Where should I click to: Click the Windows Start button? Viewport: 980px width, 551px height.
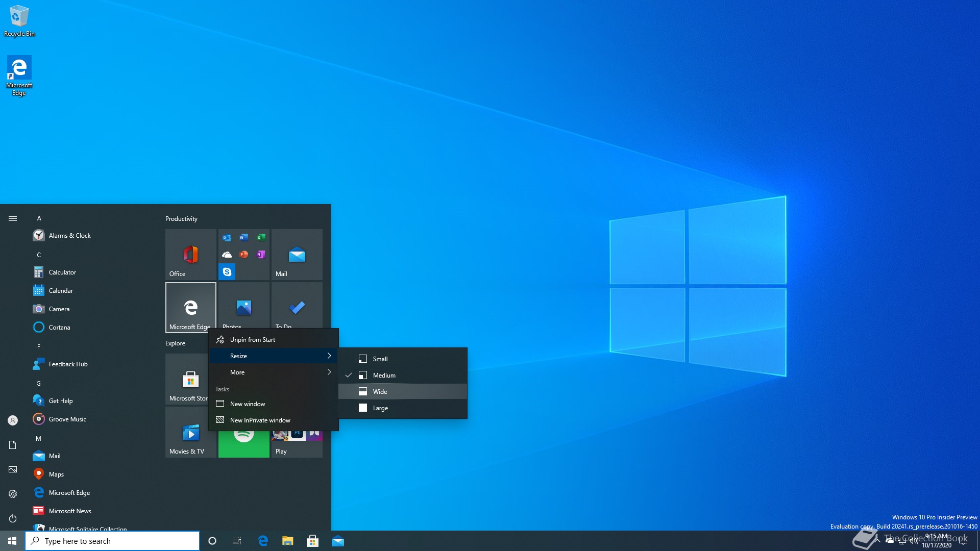coord(12,541)
